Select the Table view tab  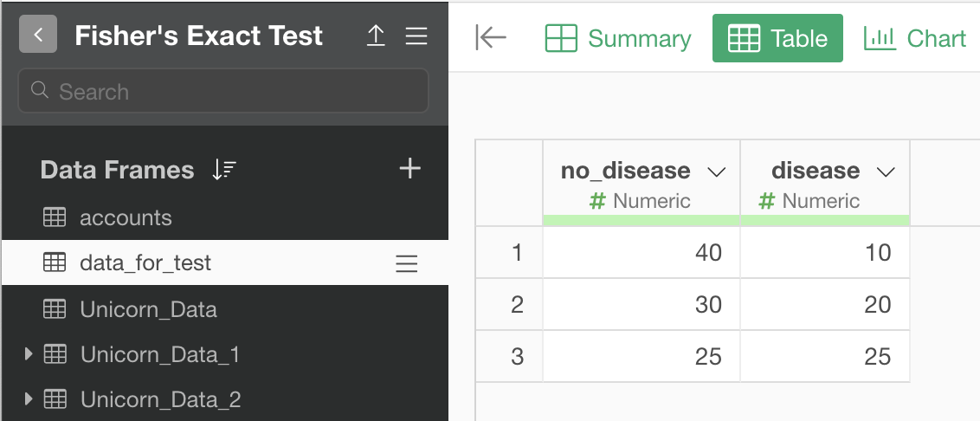[x=777, y=38]
